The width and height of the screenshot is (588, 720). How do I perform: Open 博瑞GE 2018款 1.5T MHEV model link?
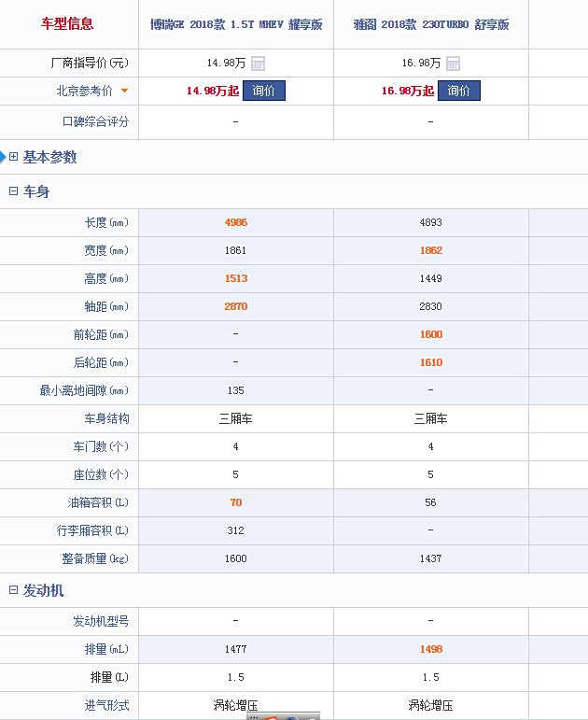pyautogui.click(x=236, y=24)
